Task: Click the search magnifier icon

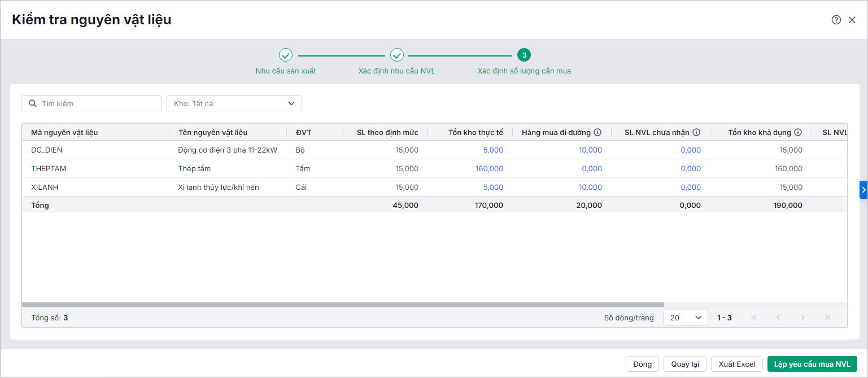Action: (33, 103)
